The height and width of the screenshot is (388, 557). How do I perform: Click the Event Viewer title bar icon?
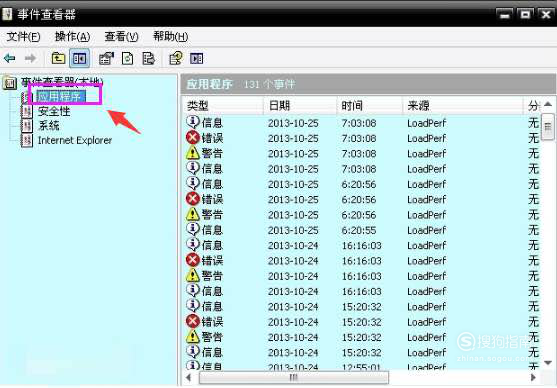tap(7, 14)
